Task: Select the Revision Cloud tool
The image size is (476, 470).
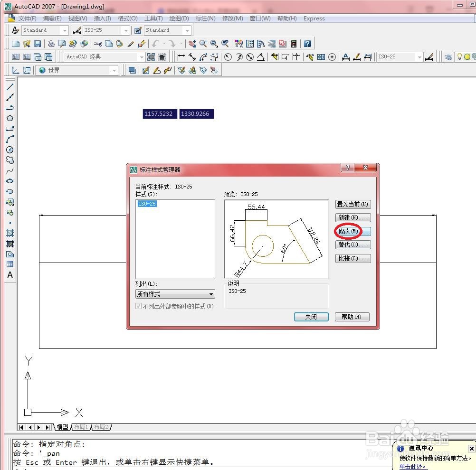Action: click(x=10, y=160)
